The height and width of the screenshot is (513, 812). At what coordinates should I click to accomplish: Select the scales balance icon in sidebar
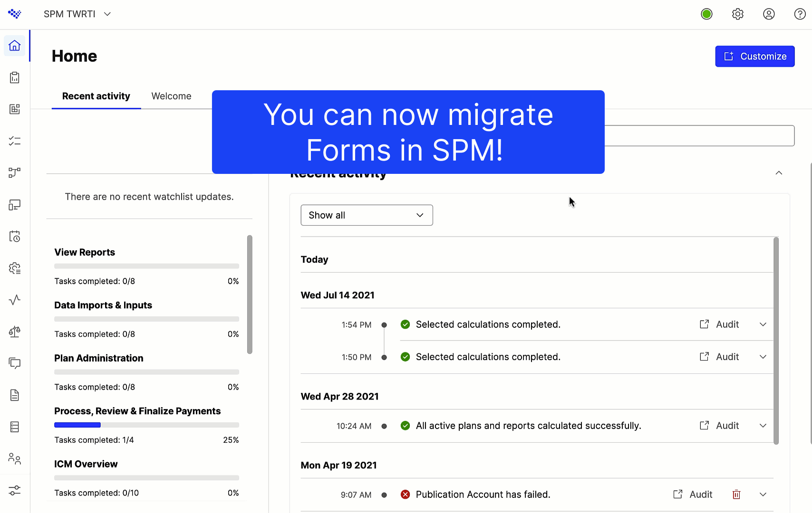(x=14, y=332)
